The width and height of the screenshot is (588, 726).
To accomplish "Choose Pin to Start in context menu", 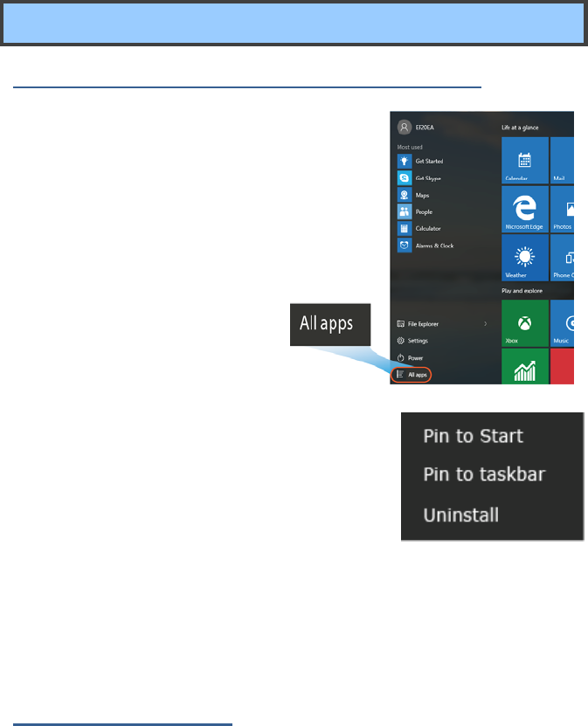I will point(474,436).
